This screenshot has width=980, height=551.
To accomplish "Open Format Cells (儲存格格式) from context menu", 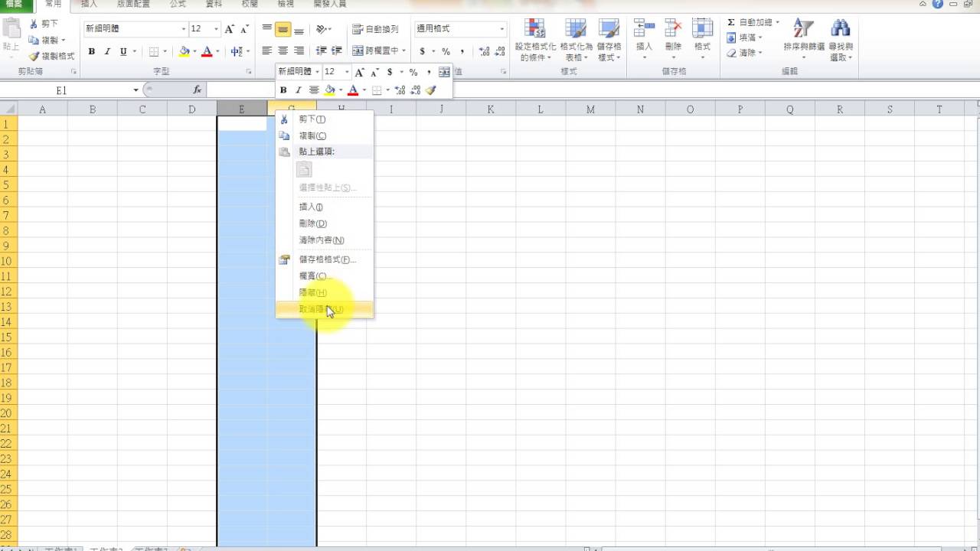I will coord(325,259).
